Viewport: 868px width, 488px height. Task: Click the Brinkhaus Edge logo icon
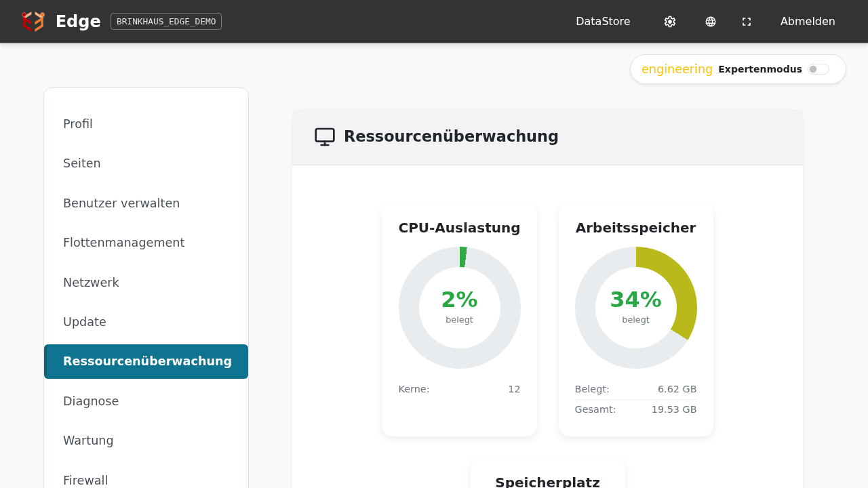point(33,22)
